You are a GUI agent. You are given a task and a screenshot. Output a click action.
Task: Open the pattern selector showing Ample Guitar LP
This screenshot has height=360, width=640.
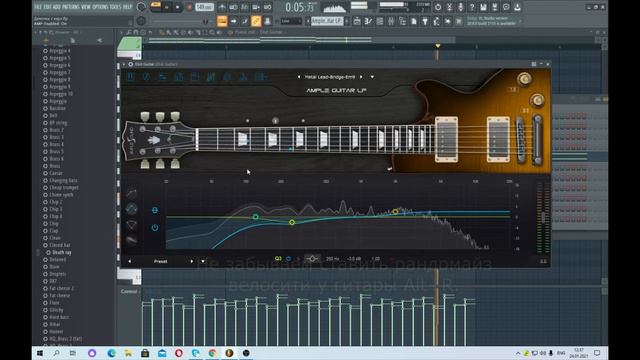point(327,21)
